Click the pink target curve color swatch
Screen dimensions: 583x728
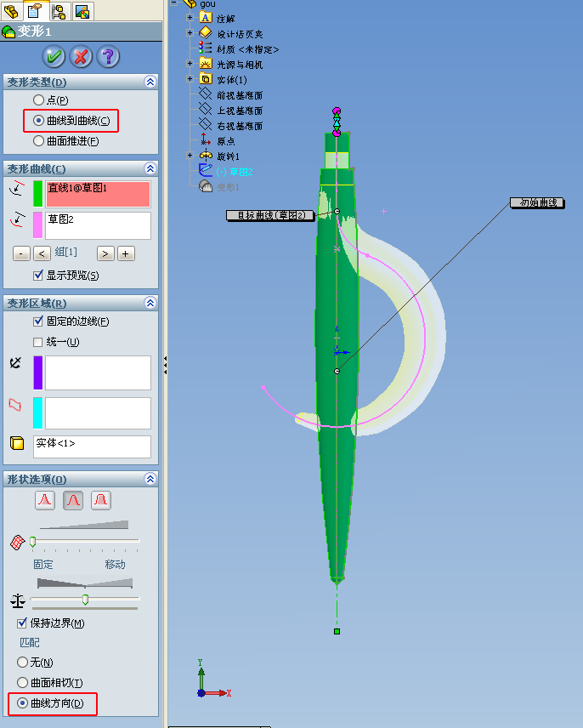point(38,225)
